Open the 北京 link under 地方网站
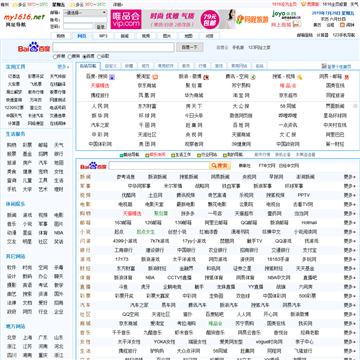The width and height of the screenshot is (360, 360). [x=12, y=338]
